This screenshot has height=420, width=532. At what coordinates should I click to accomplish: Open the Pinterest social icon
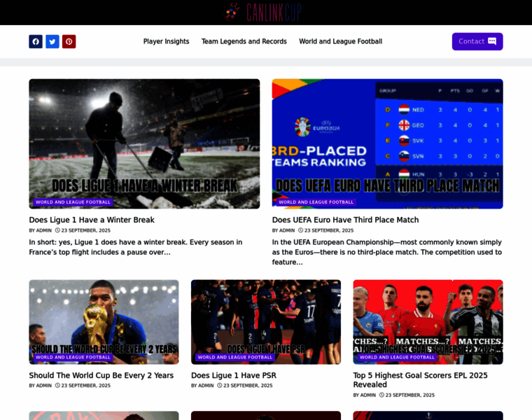coord(69,41)
